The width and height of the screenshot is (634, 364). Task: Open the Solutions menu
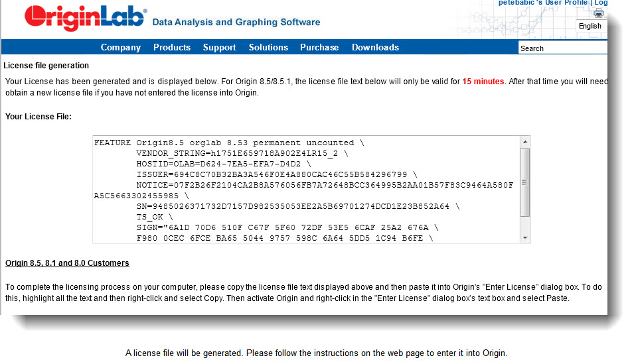(x=268, y=47)
